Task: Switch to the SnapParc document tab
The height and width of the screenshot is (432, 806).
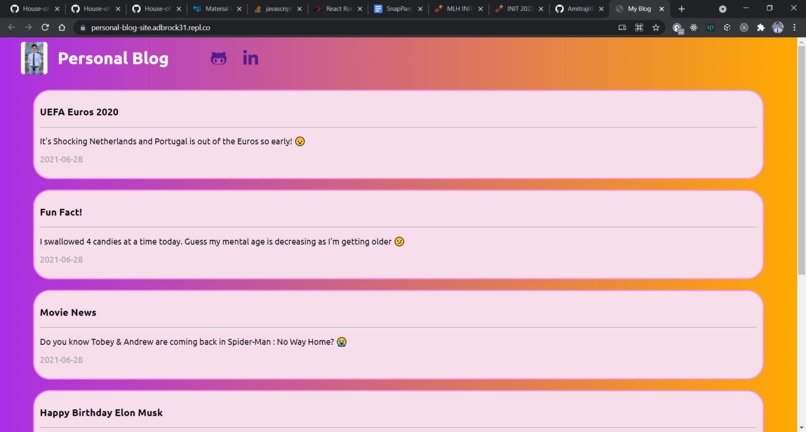Action: click(397, 9)
